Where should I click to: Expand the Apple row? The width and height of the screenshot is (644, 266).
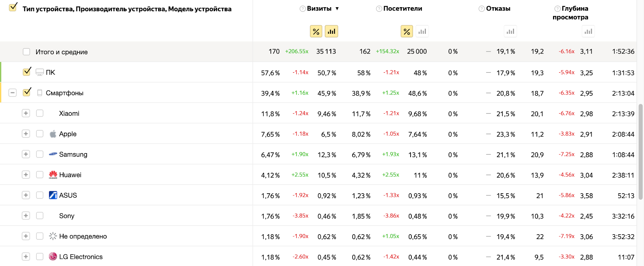(26, 134)
